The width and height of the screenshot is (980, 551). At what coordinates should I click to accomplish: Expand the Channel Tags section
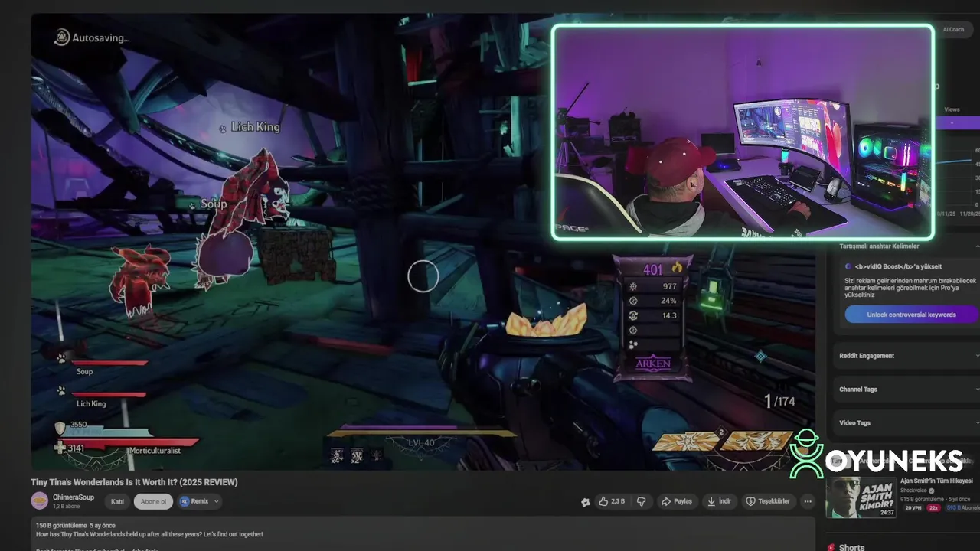(x=906, y=390)
